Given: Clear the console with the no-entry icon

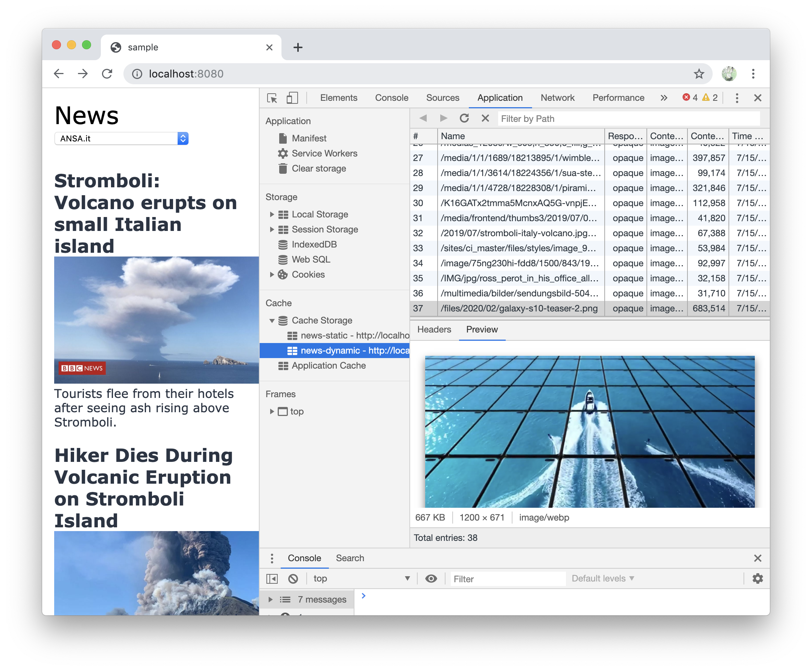Looking at the screenshot, I should tap(293, 578).
